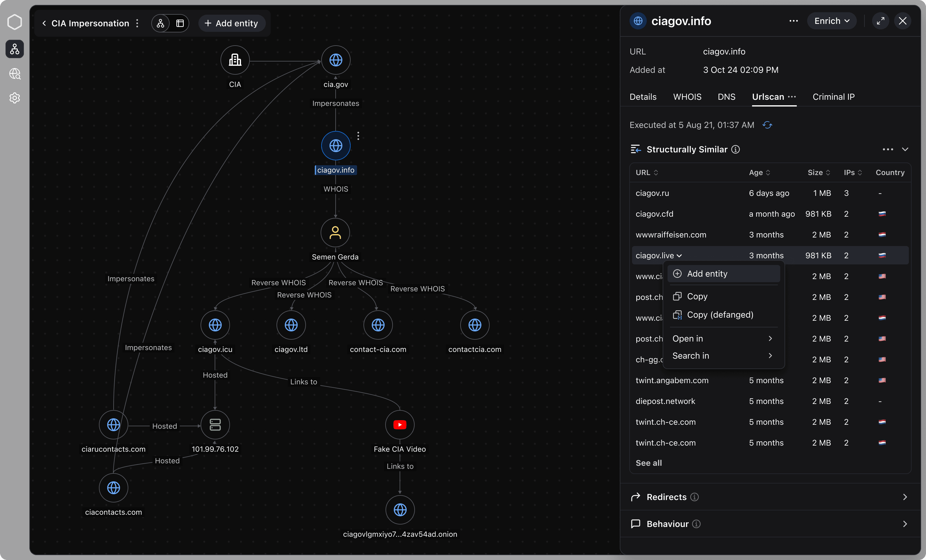Expand the details panel to fullscreen
The width and height of the screenshot is (926, 560).
tap(880, 21)
